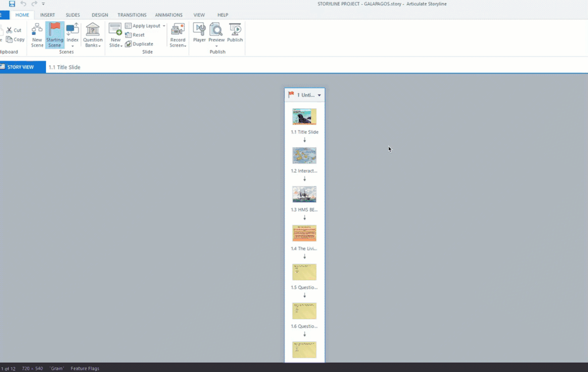Create a New Scene
588x372 pixels.
click(x=36, y=35)
